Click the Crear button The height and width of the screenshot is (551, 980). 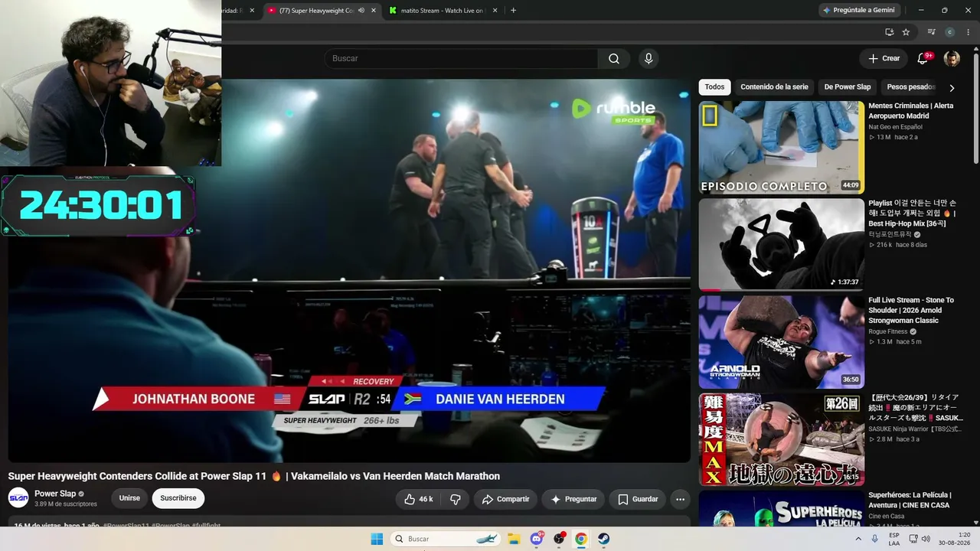tap(884, 59)
